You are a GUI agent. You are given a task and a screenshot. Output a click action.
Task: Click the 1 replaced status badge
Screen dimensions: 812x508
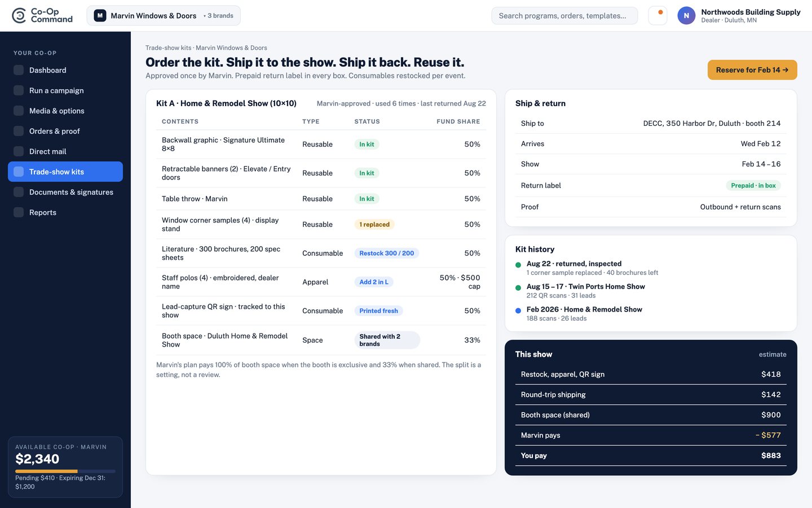[374, 225]
